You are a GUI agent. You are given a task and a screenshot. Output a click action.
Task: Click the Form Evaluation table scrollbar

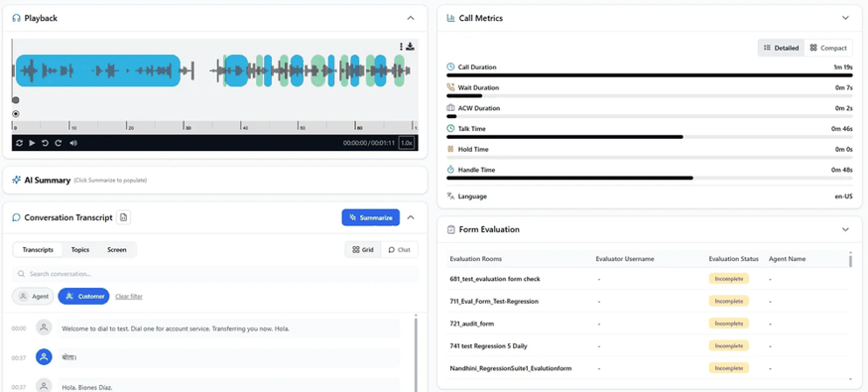click(850, 260)
